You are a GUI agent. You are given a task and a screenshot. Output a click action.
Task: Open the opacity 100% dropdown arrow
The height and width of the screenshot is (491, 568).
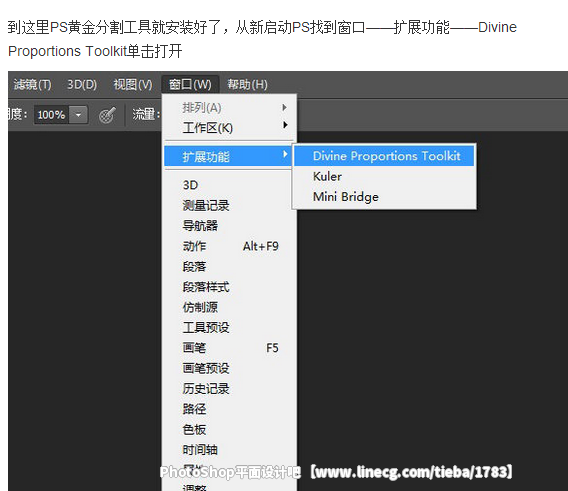78,115
